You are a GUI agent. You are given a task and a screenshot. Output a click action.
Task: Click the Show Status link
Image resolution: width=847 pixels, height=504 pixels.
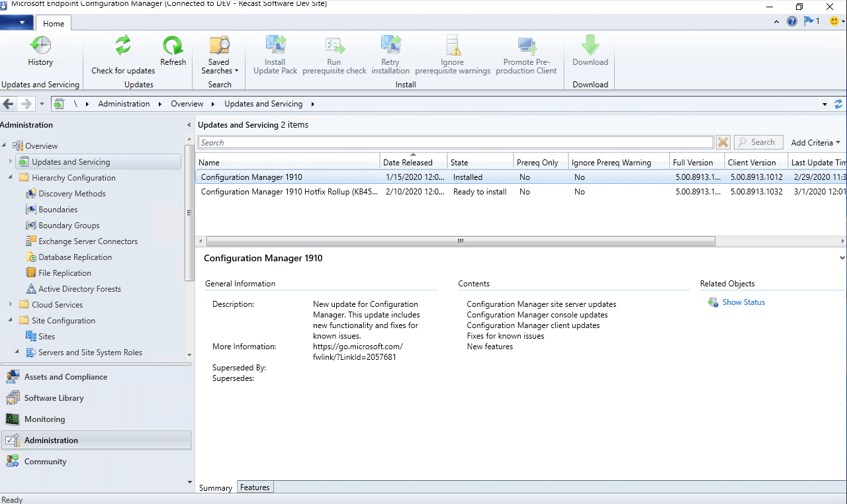(x=743, y=302)
